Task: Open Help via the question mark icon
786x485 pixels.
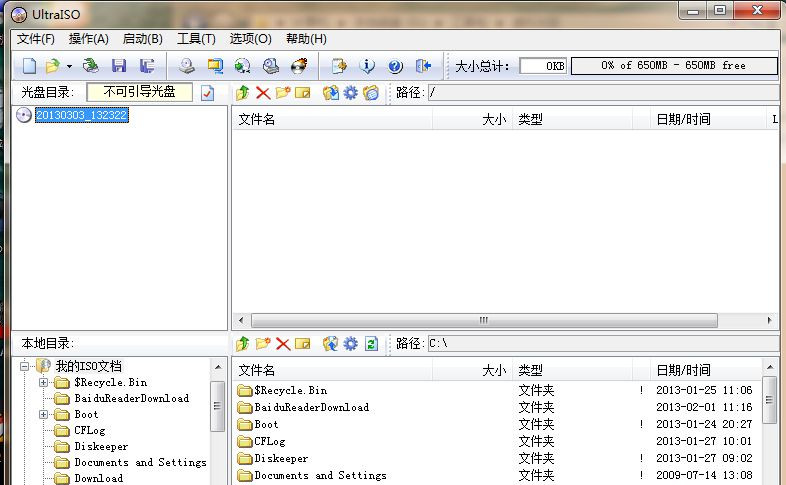Action: coord(395,66)
